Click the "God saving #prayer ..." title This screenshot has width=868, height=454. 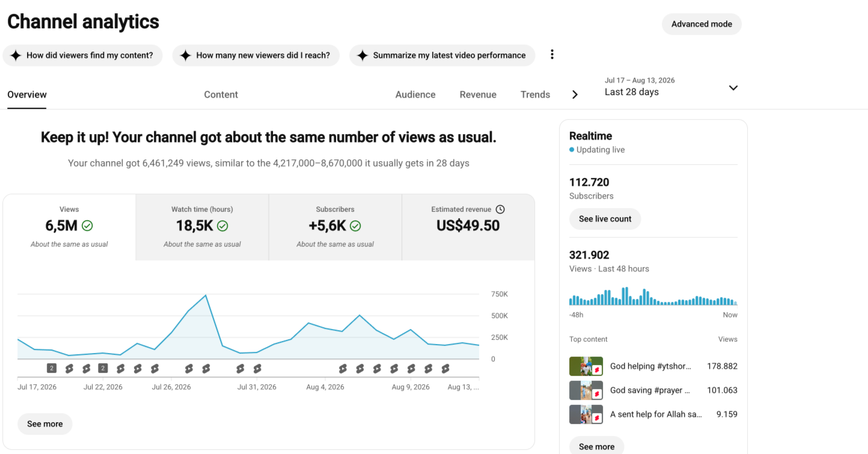[650, 390]
